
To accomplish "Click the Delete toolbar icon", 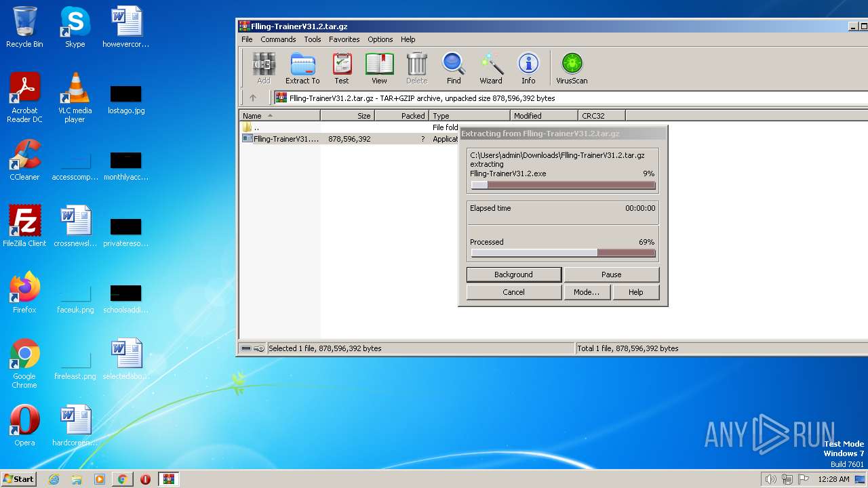I will [416, 68].
